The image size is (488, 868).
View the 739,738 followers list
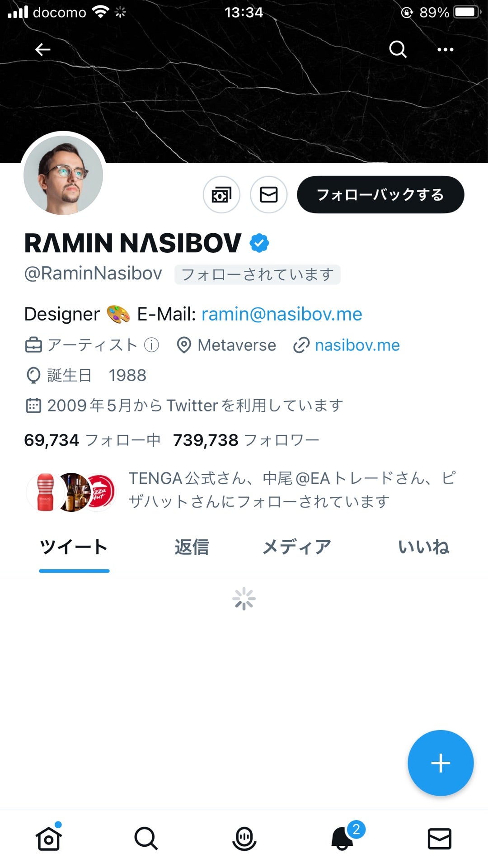(246, 440)
